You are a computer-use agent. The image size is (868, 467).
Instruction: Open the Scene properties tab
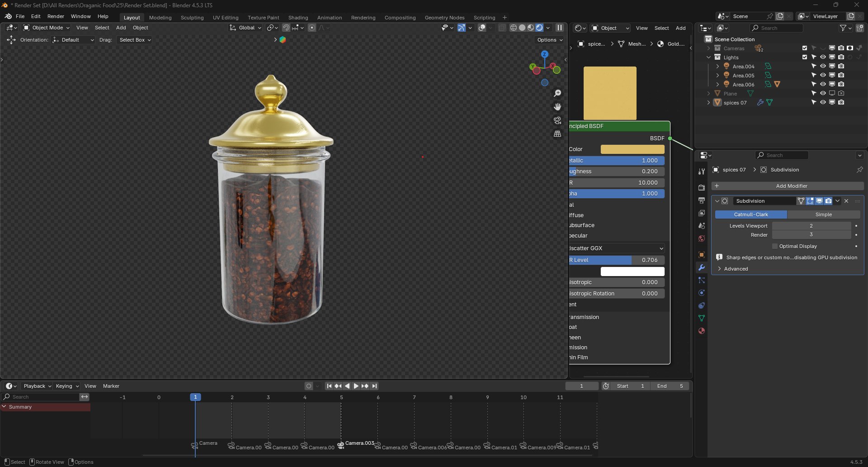(701, 225)
